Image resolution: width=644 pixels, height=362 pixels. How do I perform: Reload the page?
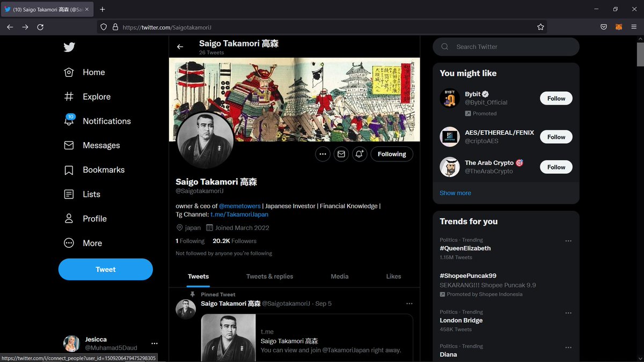point(40,27)
